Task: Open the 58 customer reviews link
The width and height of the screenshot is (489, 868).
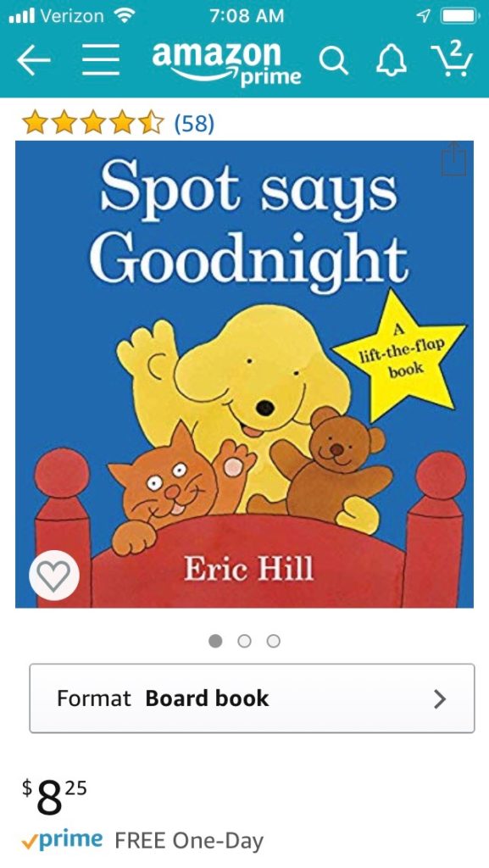Action: click(194, 123)
